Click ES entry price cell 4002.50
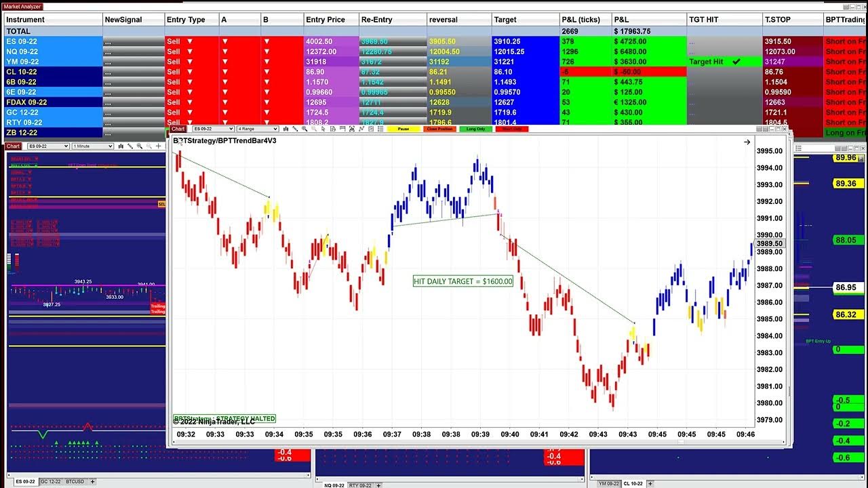The image size is (868, 488). pos(331,41)
